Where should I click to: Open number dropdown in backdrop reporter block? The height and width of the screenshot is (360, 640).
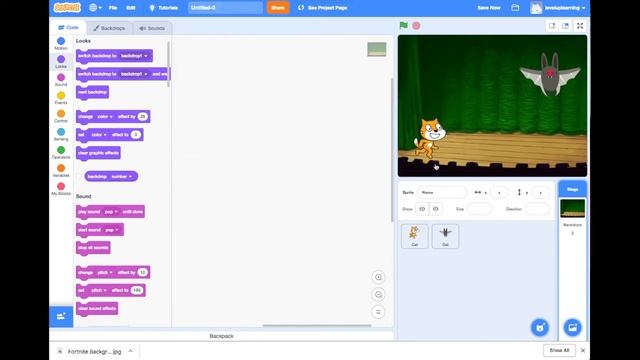(122, 176)
